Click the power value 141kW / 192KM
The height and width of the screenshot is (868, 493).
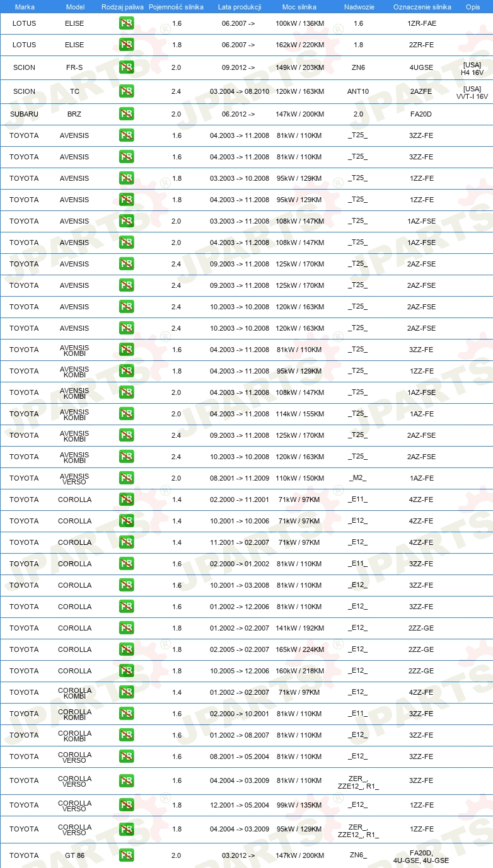click(300, 628)
